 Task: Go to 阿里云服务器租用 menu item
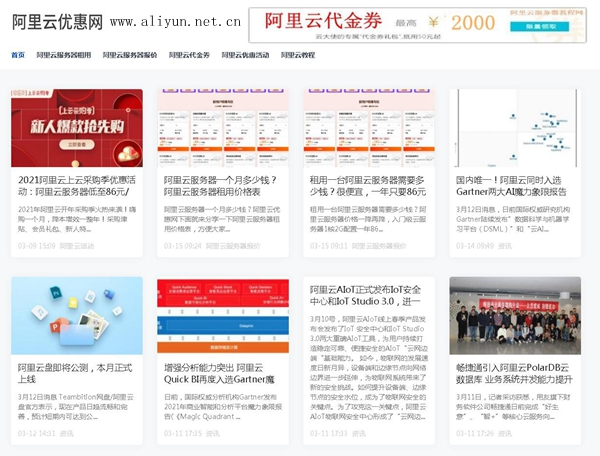tap(64, 55)
